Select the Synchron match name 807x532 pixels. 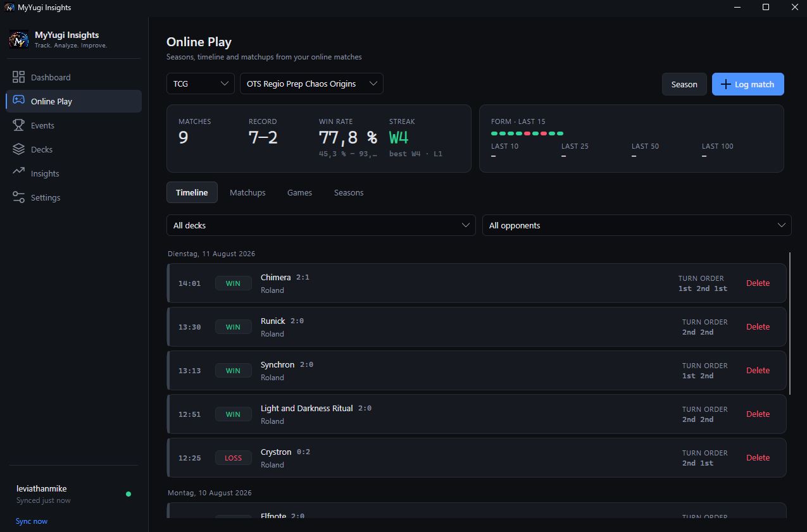(277, 364)
